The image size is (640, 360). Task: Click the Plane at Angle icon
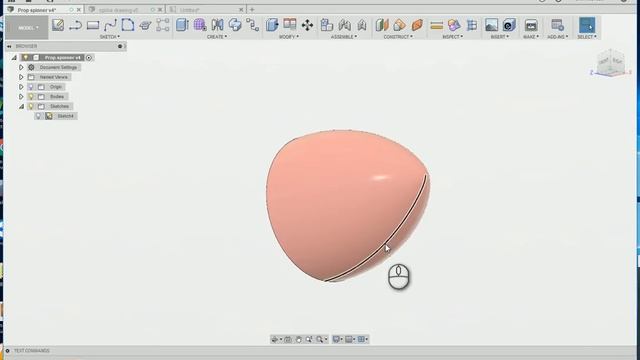[400, 25]
